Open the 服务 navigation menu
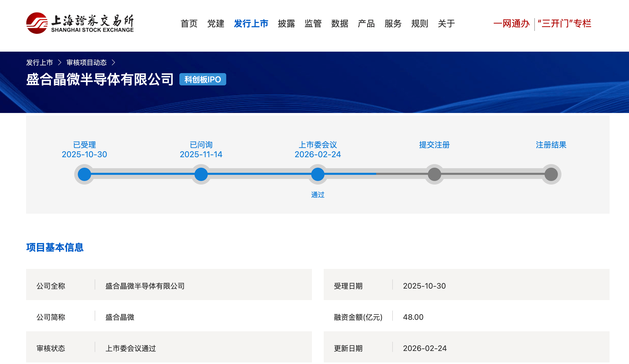Image resolution: width=629 pixels, height=364 pixels. coord(393,24)
